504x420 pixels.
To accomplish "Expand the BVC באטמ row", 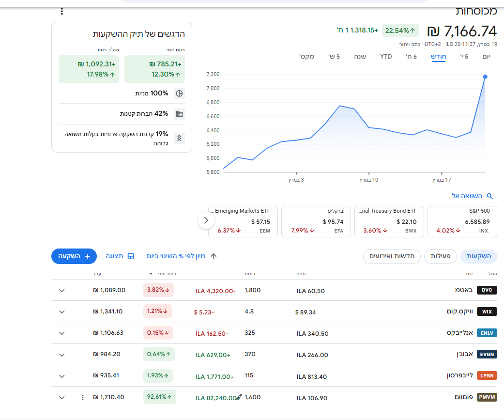I will (61, 291).
